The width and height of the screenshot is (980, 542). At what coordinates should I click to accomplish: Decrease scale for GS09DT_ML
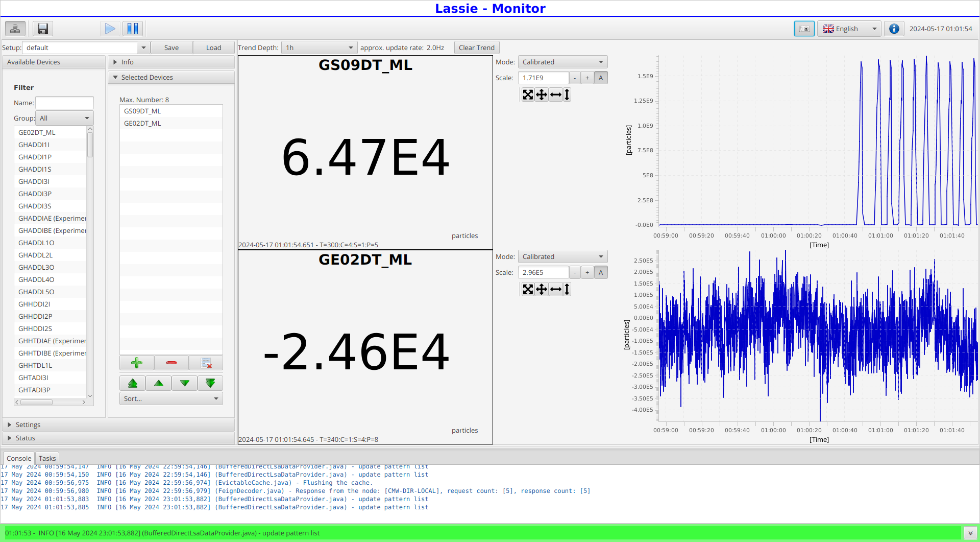point(575,78)
